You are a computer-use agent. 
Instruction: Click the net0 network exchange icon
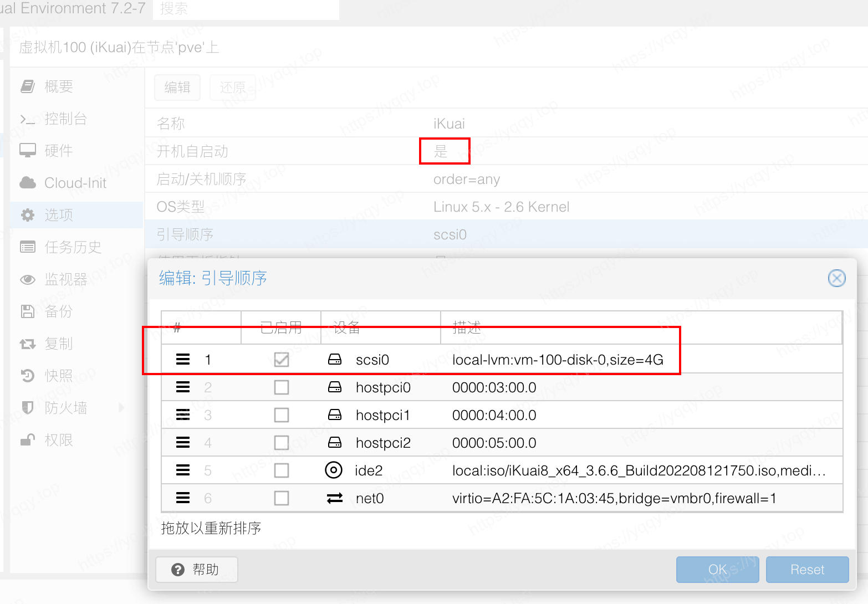click(x=335, y=498)
